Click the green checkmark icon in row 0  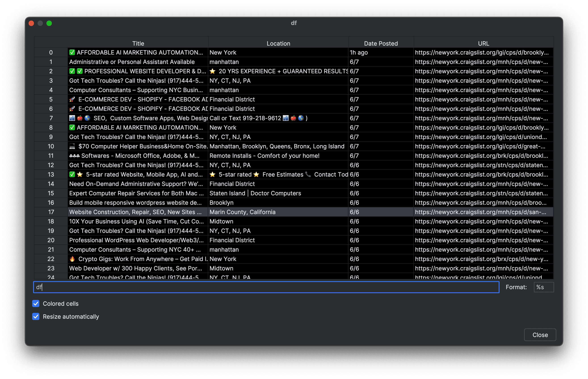tap(72, 53)
